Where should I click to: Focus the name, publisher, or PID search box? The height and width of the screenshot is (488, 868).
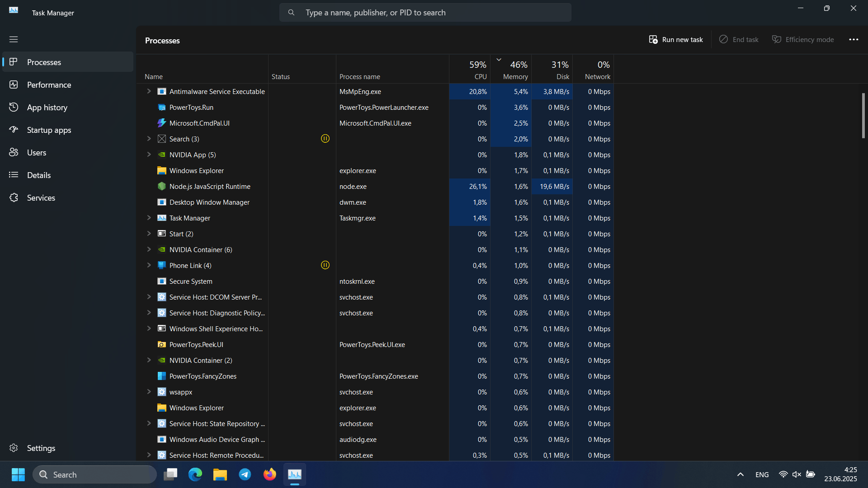[425, 13]
